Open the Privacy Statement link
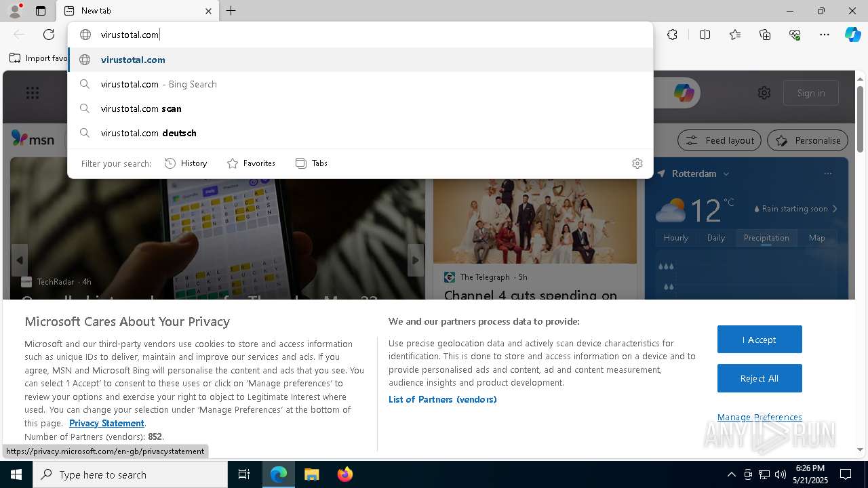Screen dimensions: 868x488 click(106, 423)
